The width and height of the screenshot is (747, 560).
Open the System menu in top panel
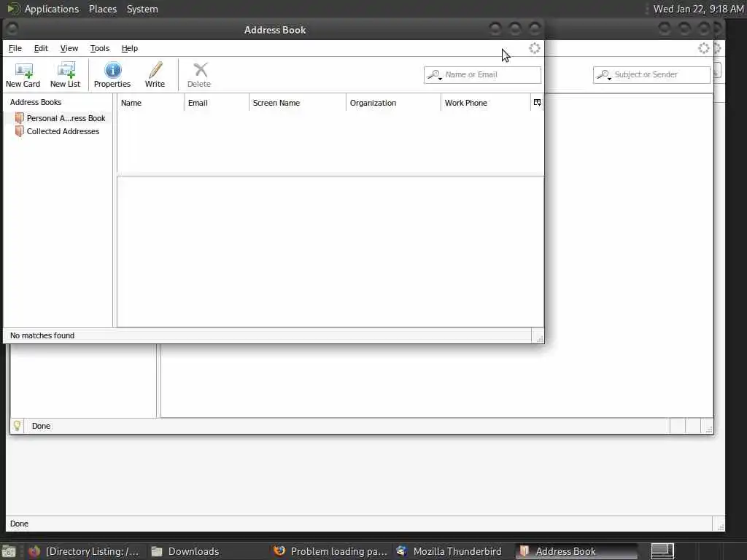click(x=142, y=9)
